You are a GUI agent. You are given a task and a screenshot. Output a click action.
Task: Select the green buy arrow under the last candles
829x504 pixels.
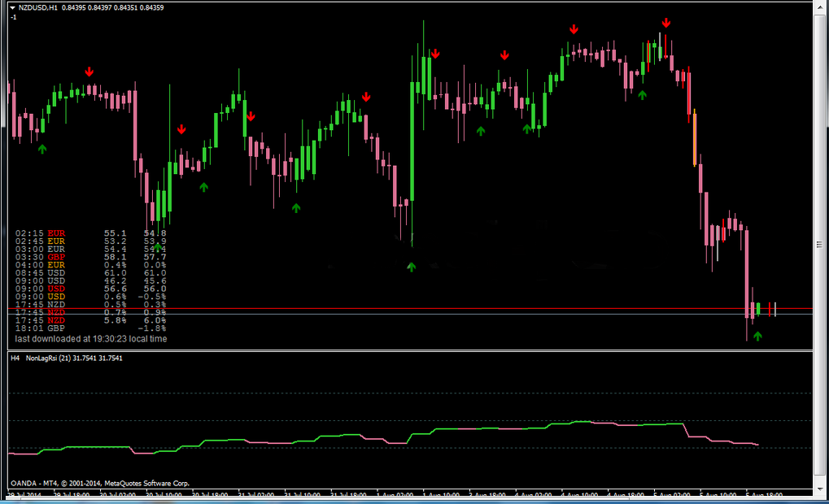757,336
